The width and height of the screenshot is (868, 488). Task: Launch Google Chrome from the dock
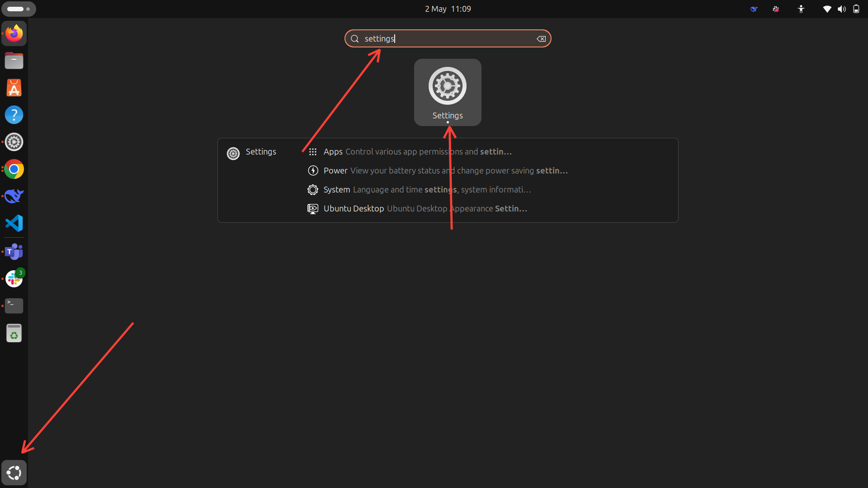[14, 169]
